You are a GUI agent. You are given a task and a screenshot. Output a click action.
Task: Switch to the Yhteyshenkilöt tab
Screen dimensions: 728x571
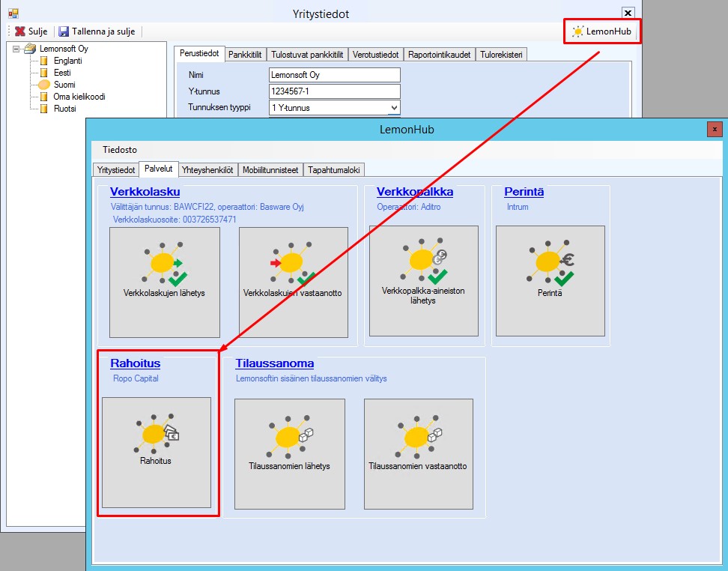click(x=207, y=170)
